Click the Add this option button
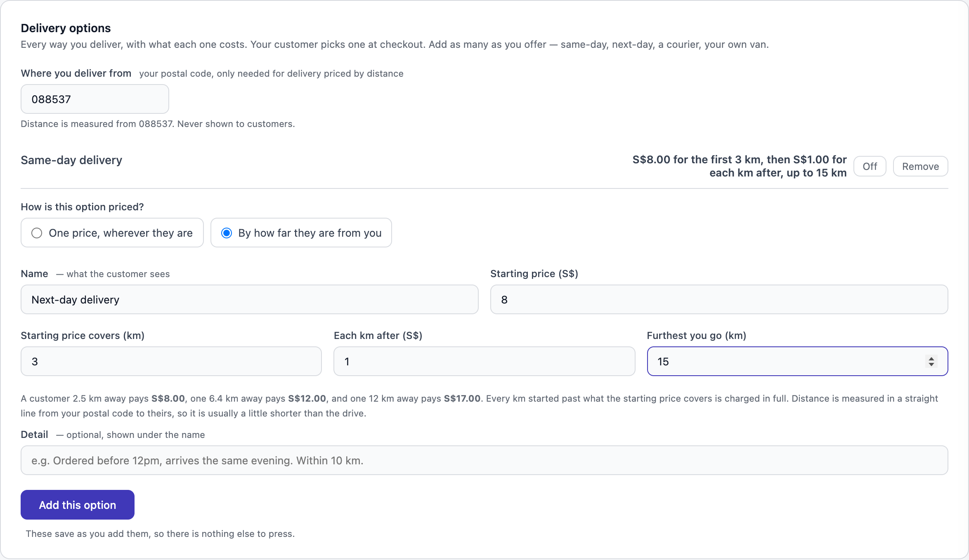Image resolution: width=969 pixels, height=560 pixels. [x=78, y=505]
